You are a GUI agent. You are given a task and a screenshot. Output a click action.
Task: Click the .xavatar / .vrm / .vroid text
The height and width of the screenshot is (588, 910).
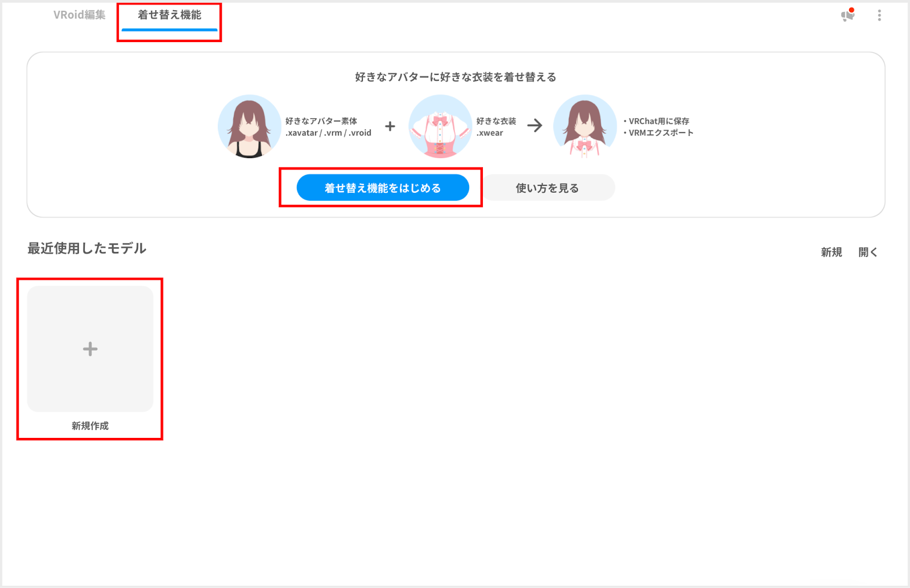[328, 133]
